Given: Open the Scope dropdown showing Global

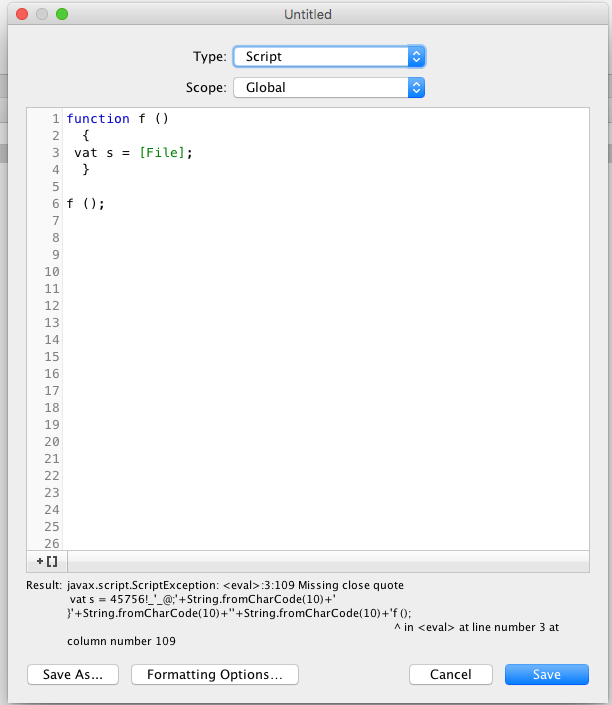Looking at the screenshot, I should click(x=329, y=87).
